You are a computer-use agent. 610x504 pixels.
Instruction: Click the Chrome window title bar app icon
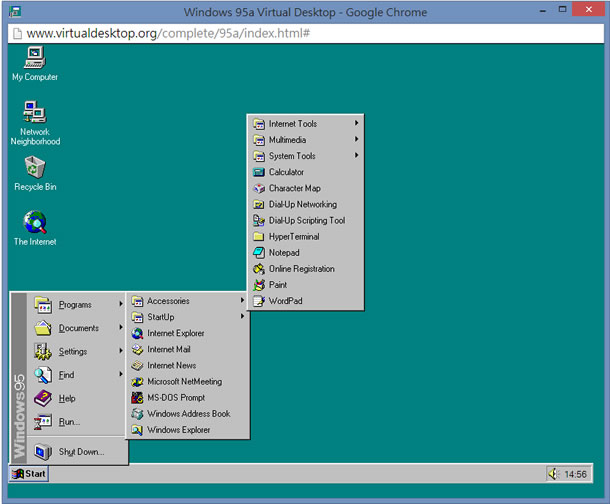[x=15, y=12]
